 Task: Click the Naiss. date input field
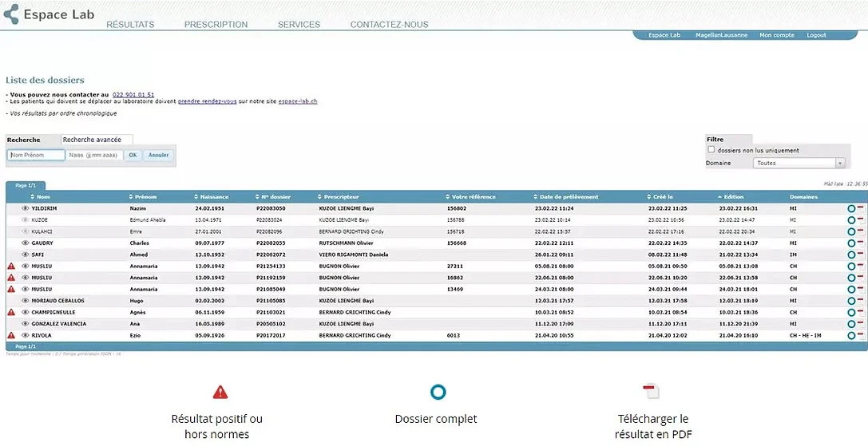(x=95, y=156)
